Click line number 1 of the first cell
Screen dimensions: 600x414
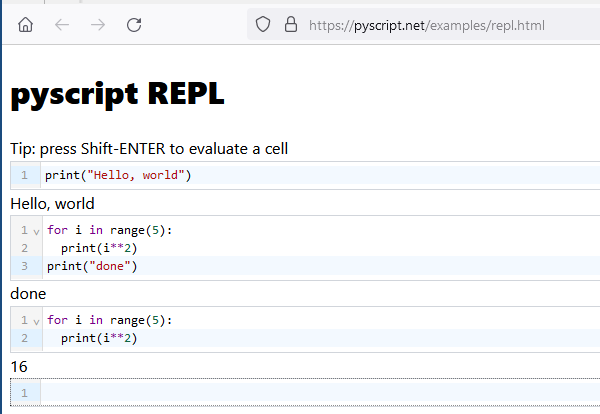[x=23, y=176]
